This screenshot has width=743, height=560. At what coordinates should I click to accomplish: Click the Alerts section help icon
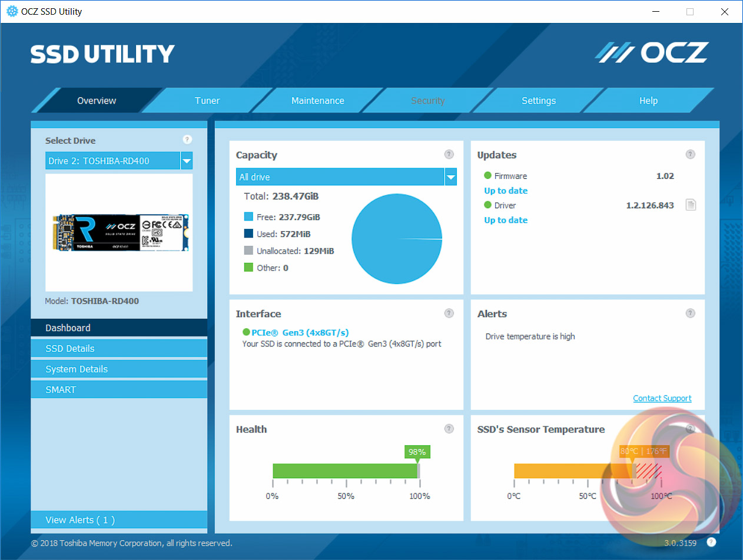point(691,313)
